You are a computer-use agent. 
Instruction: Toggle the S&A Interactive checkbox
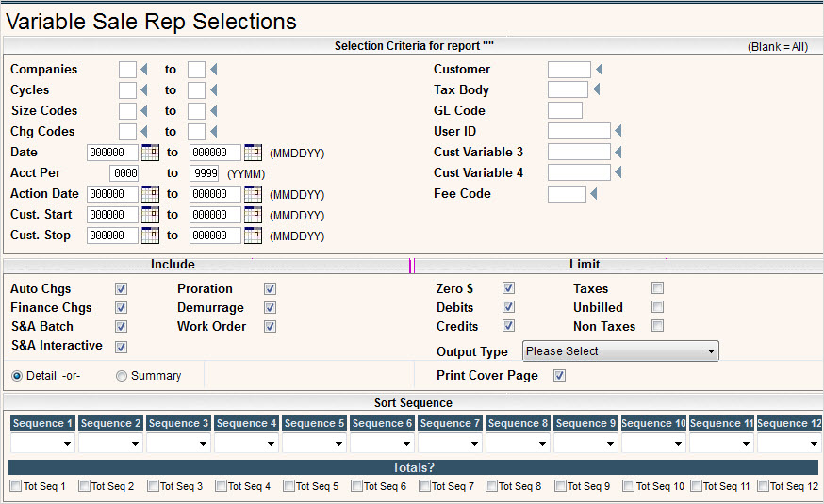121,347
